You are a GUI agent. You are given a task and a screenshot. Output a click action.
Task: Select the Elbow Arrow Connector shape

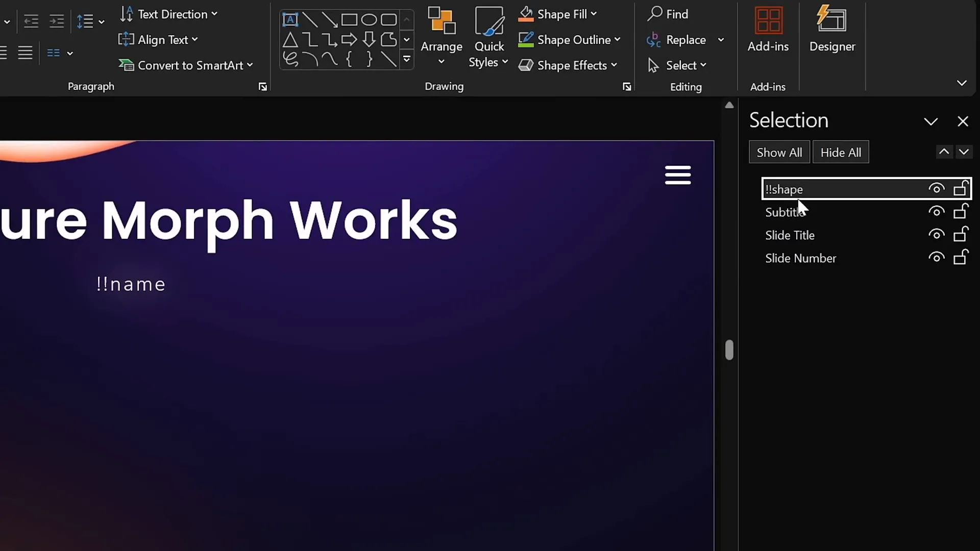[x=329, y=39]
